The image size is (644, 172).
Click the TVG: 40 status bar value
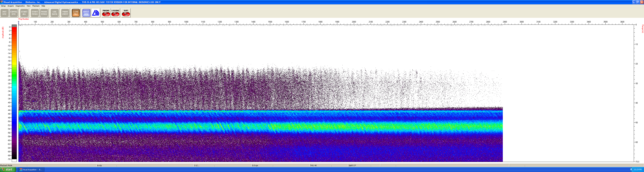point(313,165)
